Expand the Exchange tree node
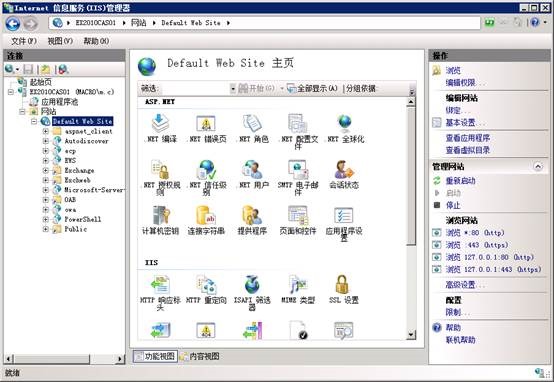554x382 pixels. [46, 170]
